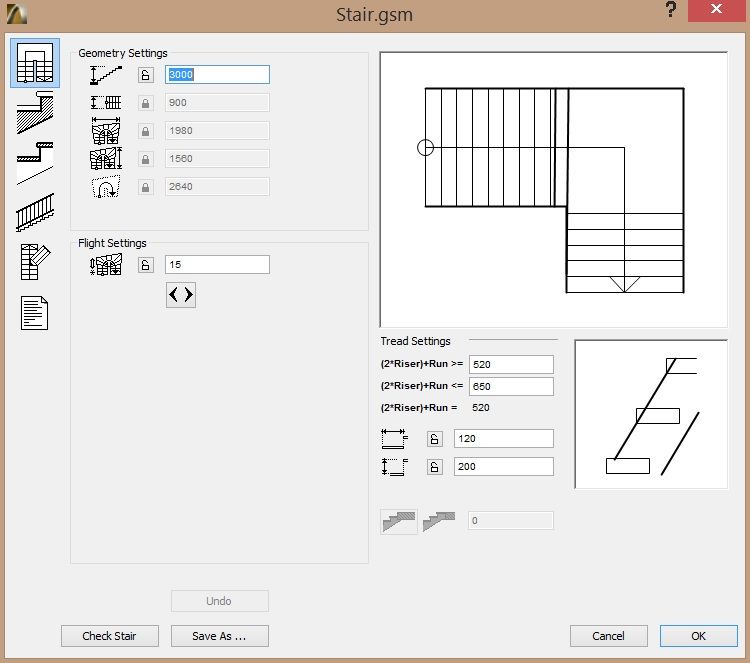Click the disabled nosing field showing 0
This screenshot has width=750, height=663.
tap(511, 520)
